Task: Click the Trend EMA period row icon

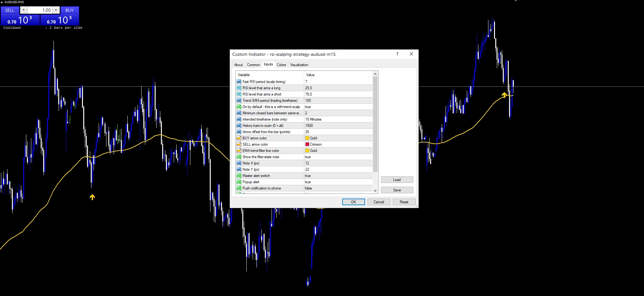Action: click(x=239, y=101)
